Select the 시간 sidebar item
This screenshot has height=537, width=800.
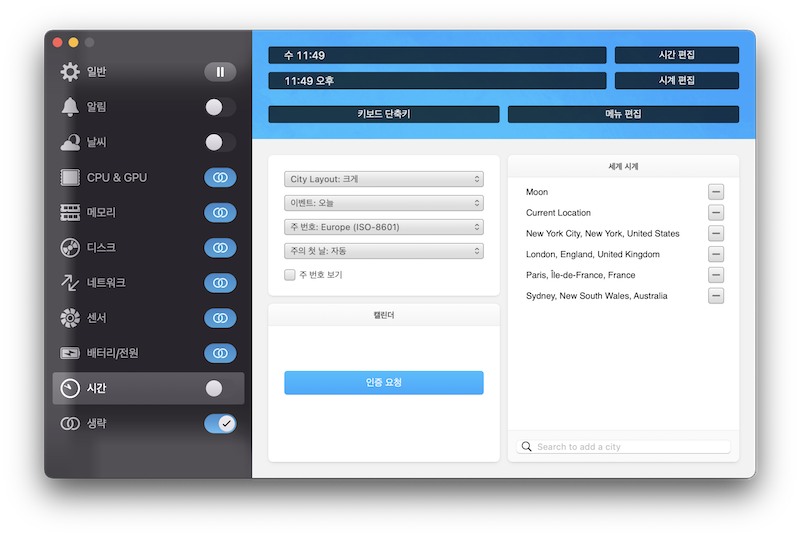(x=148, y=388)
